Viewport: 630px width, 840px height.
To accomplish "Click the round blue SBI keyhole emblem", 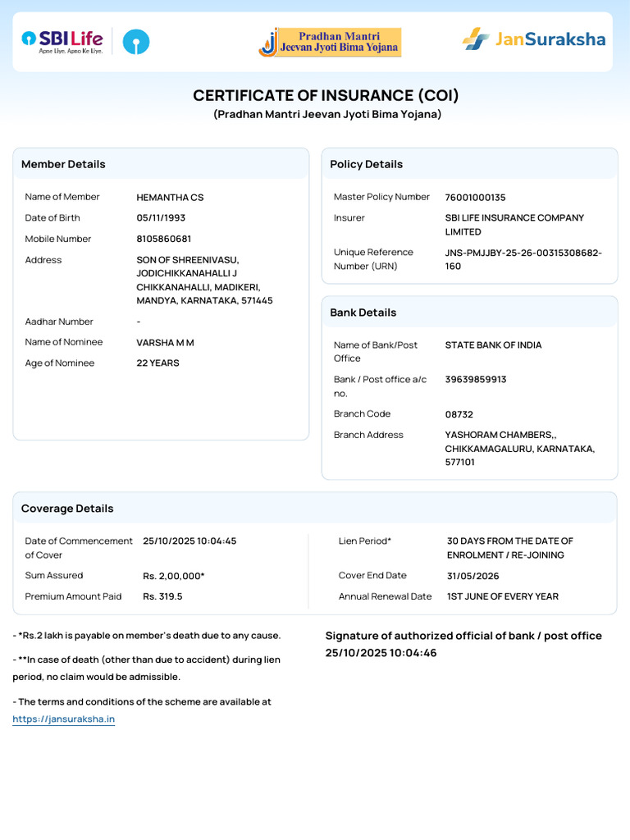I will point(136,42).
